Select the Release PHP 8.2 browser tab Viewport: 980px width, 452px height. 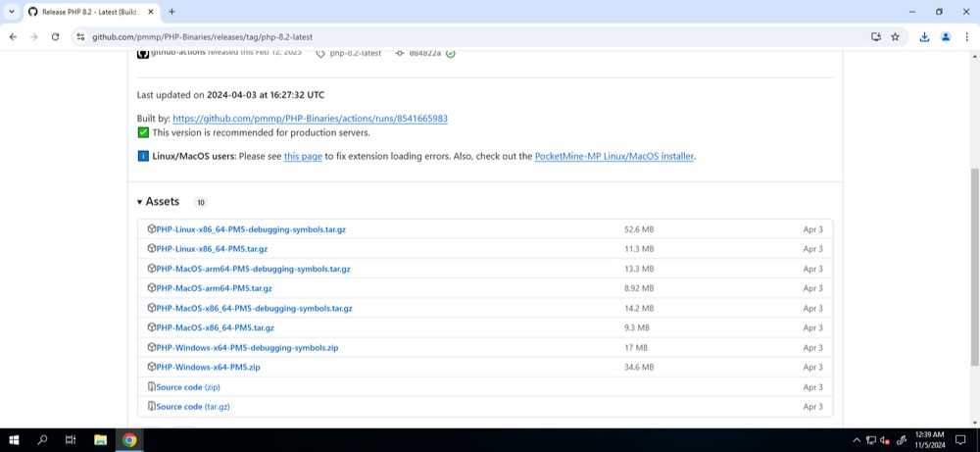pyautogui.click(x=90, y=12)
